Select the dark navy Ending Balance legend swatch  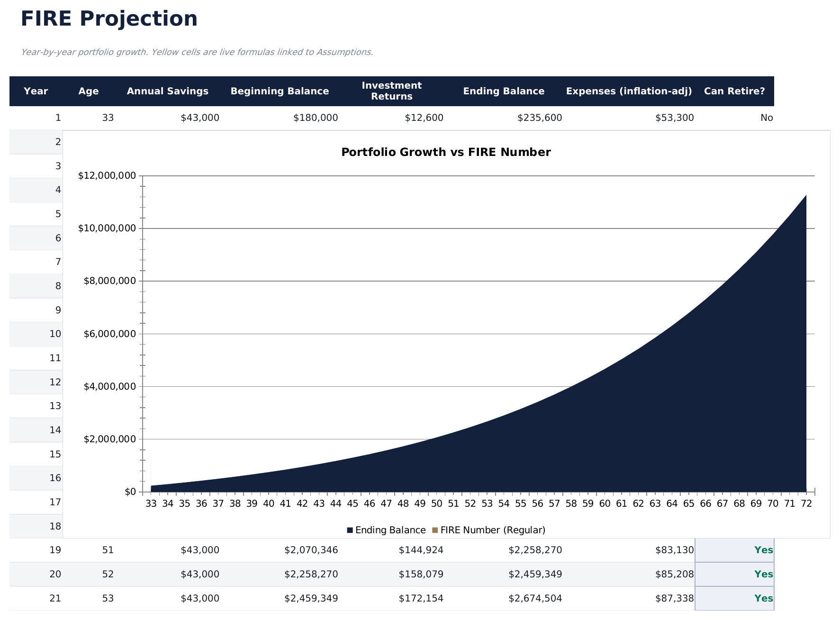[350, 530]
